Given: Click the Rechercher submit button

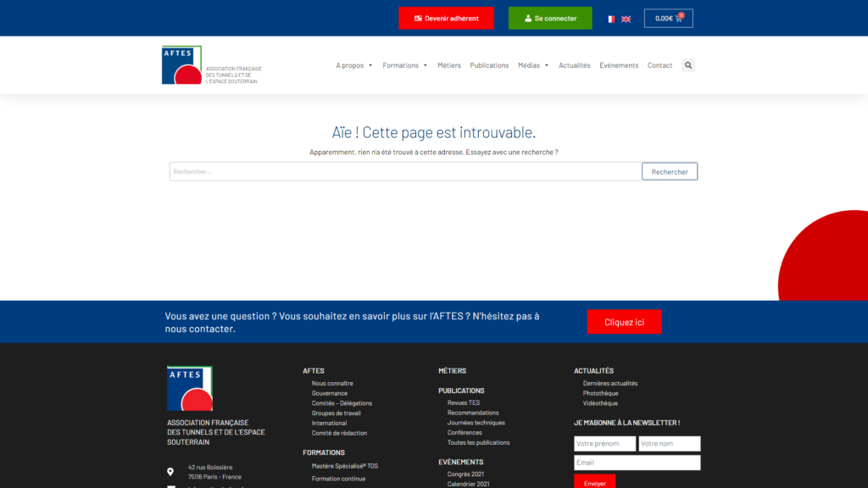Looking at the screenshot, I should tap(670, 171).
